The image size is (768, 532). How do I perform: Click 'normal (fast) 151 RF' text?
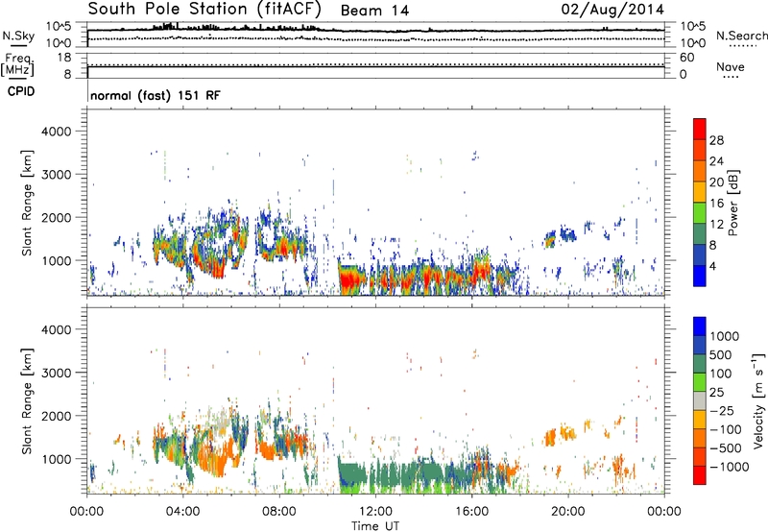(x=156, y=95)
